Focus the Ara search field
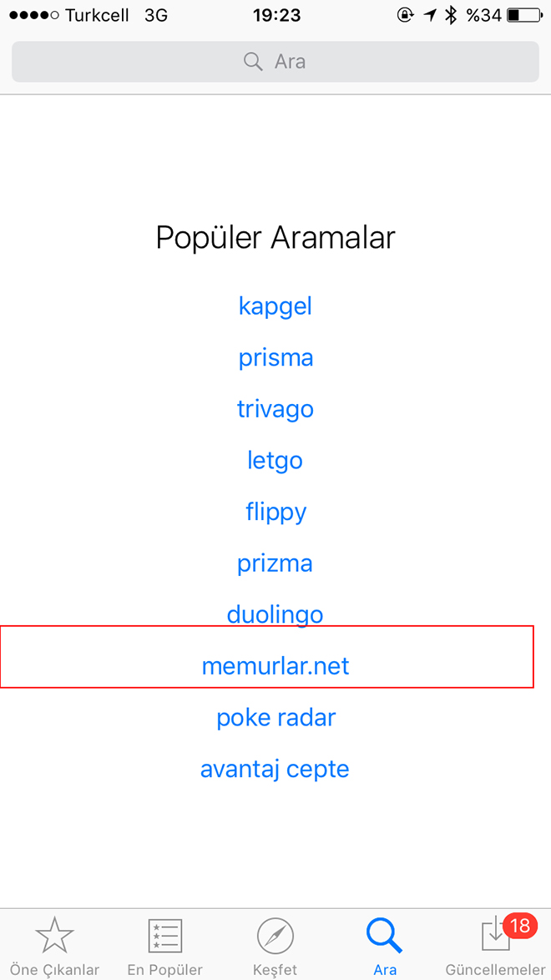 point(275,62)
